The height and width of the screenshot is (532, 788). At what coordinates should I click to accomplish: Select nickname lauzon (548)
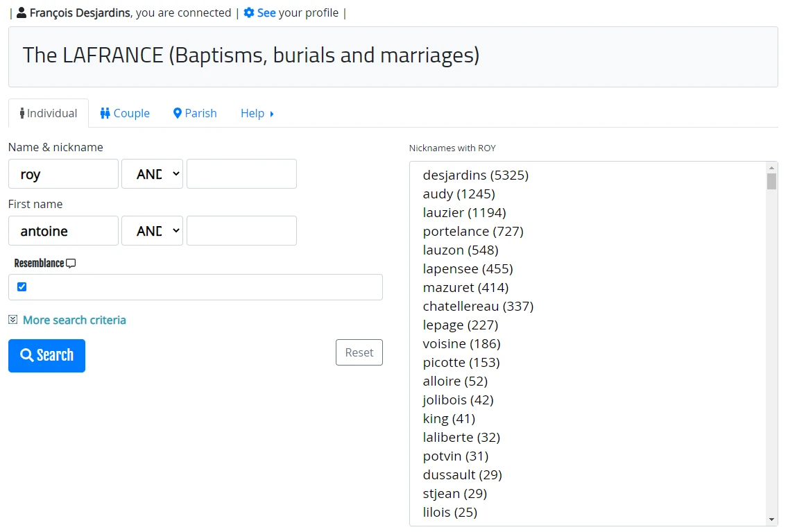(x=461, y=250)
